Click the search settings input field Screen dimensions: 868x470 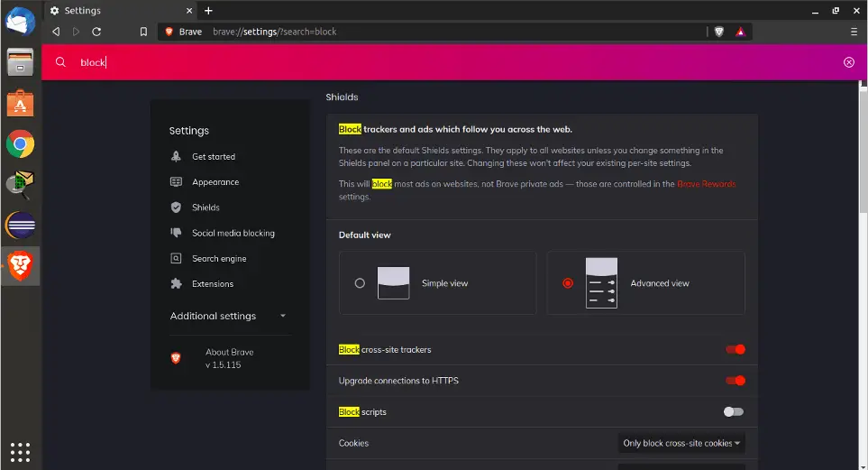(x=454, y=62)
